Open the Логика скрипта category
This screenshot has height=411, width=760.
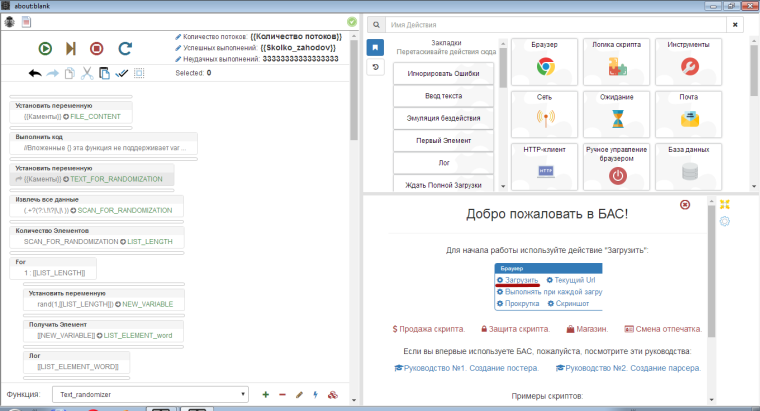tap(617, 61)
